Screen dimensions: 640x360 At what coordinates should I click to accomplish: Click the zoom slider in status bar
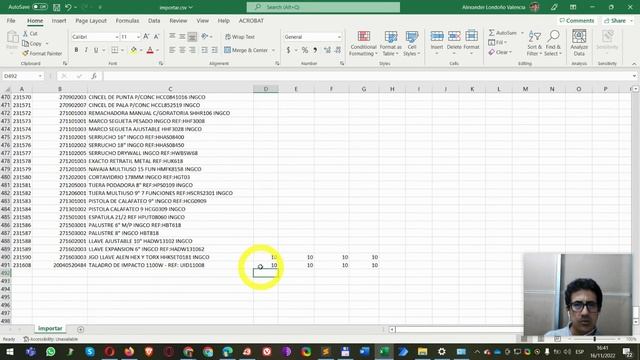coord(595,339)
